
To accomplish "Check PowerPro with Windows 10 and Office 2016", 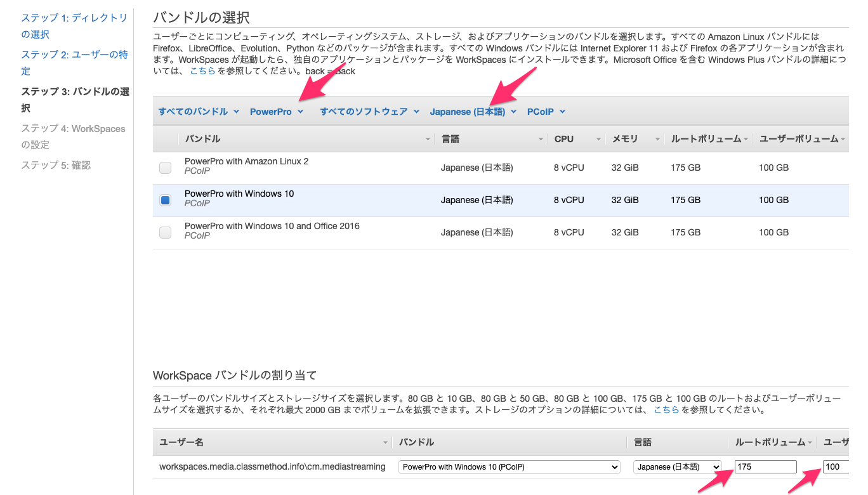I will pos(165,232).
